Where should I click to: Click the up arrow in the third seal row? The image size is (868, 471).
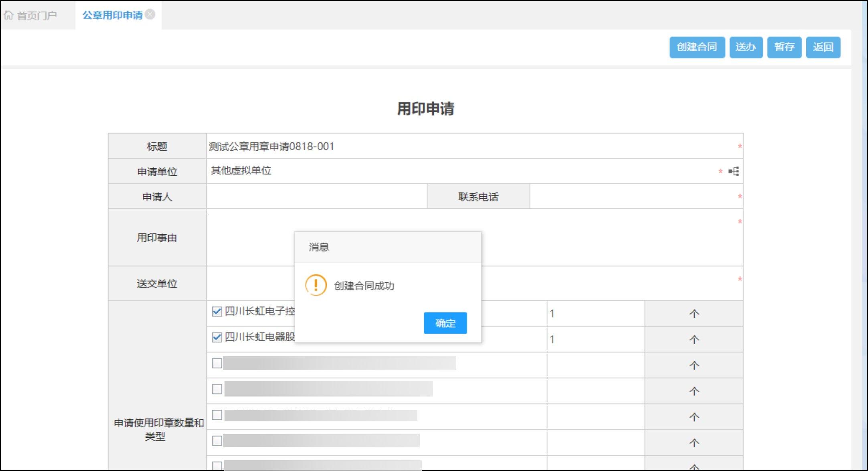694,365
